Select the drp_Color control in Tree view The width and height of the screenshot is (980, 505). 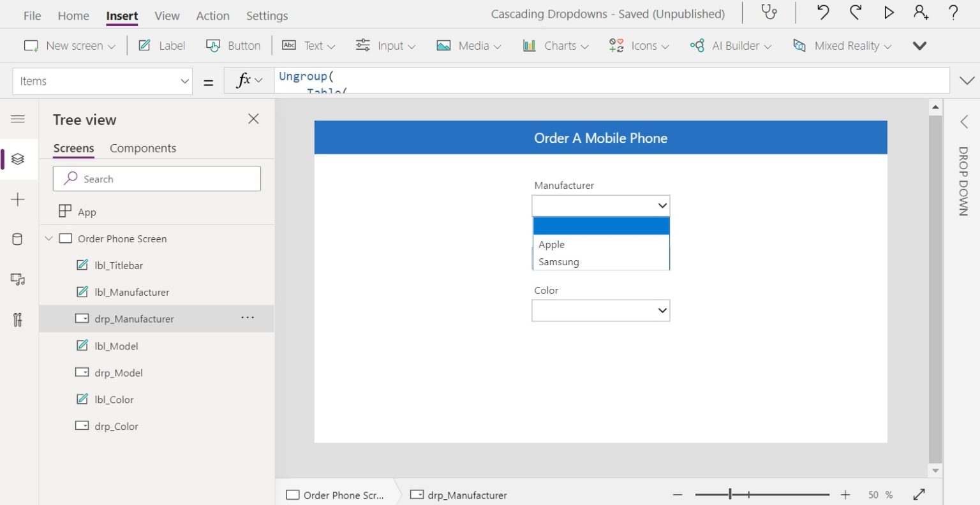(116, 426)
